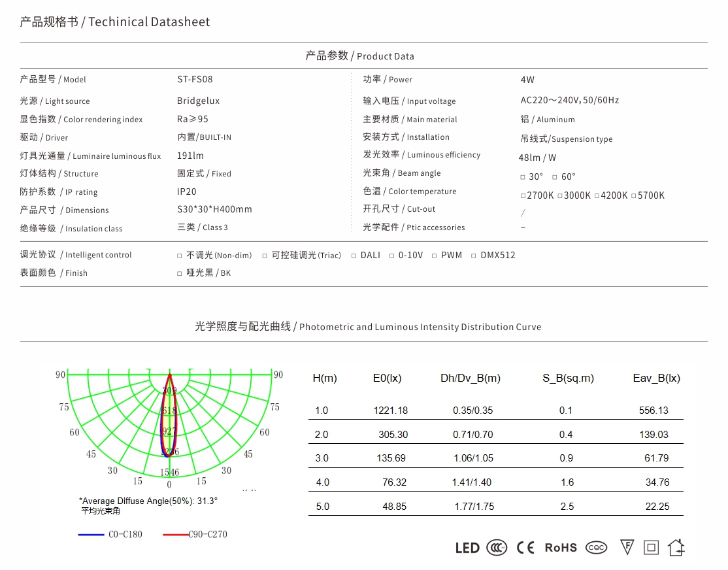728x570 pixels.
Task: Click the CCC certification mark
Action: click(497, 548)
